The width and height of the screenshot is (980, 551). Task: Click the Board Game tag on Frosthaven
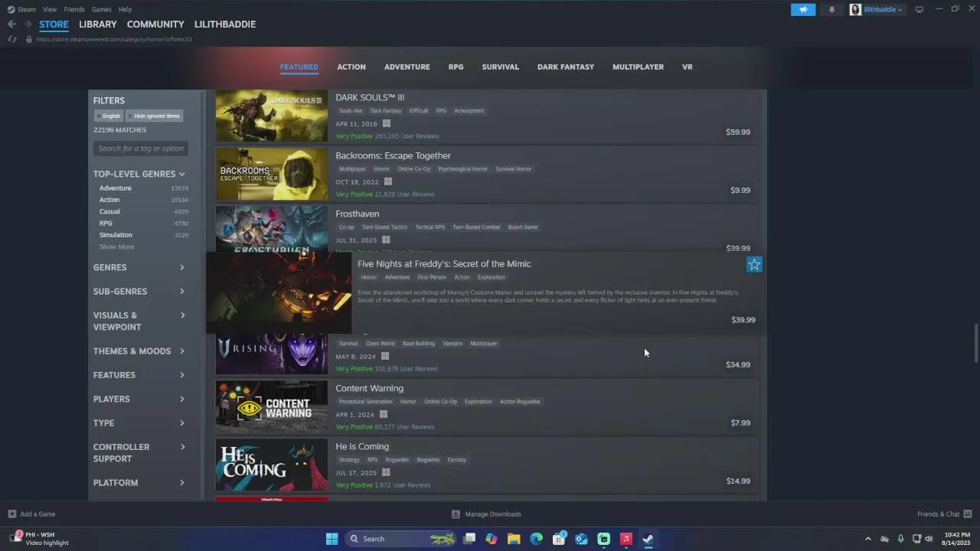523,227
